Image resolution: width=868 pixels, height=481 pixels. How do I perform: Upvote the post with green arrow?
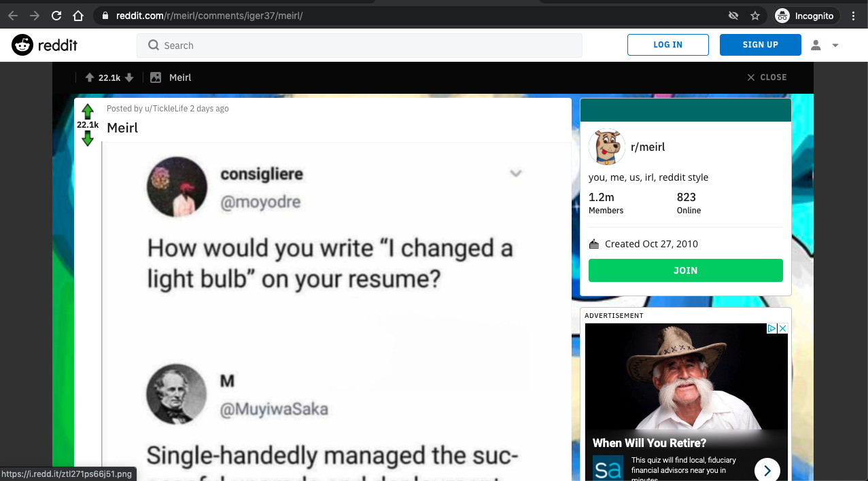click(88, 111)
